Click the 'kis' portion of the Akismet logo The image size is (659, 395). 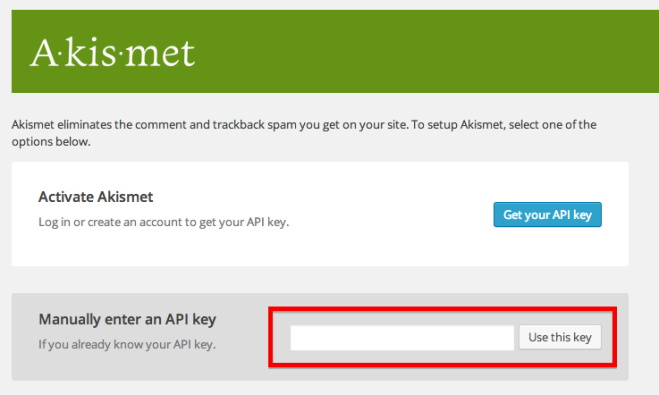click(90, 53)
